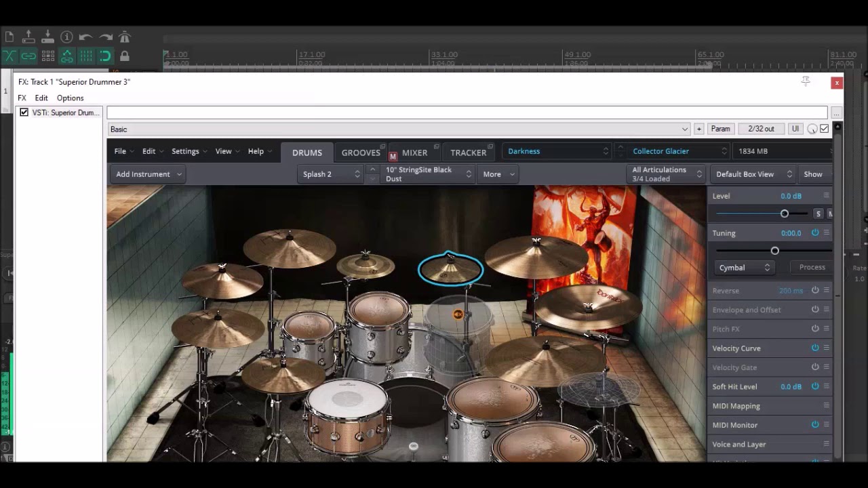Switch to GROOVES tab

[361, 152]
